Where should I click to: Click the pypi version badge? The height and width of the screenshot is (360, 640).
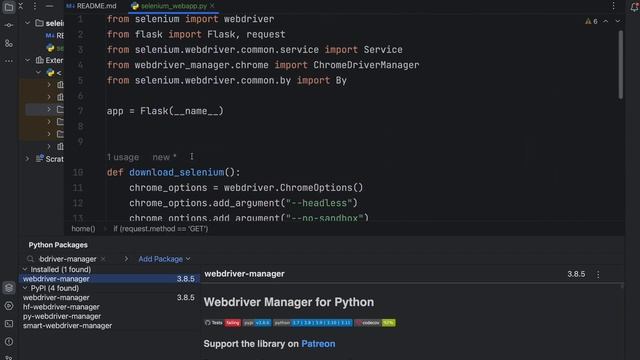click(257, 323)
